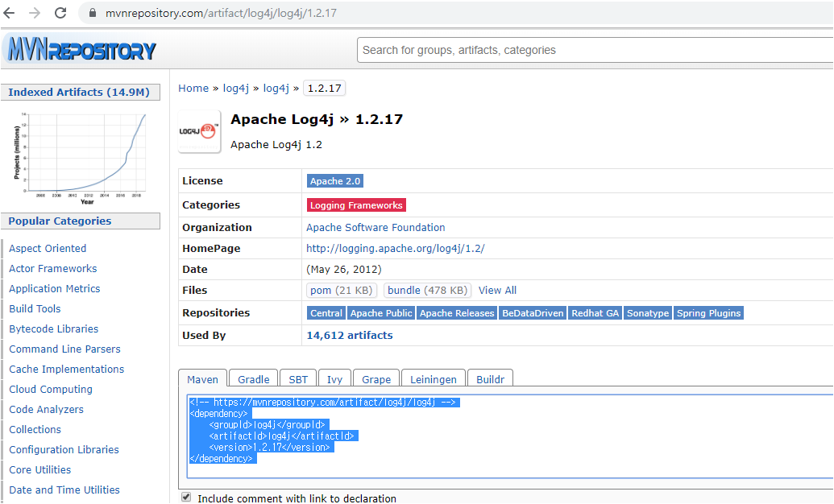Select the Maven tab
This screenshot has width=834, height=504.
[202, 379]
